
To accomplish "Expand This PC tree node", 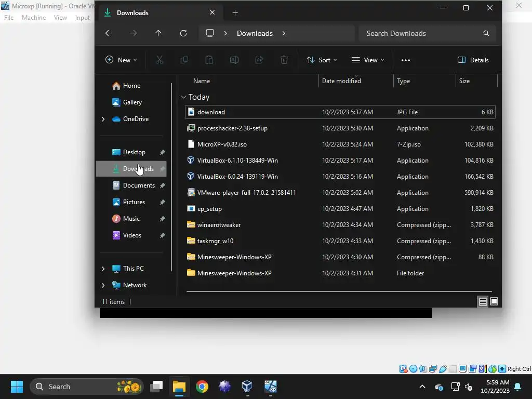I will [103, 269].
